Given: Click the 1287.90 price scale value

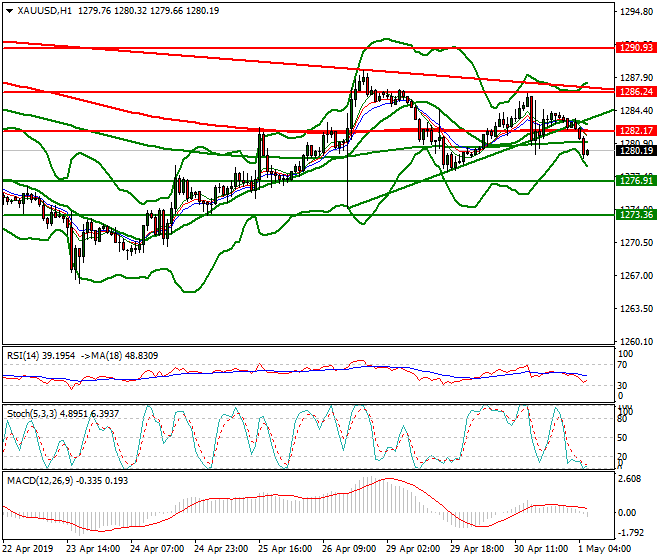Looking at the screenshot, I should pyautogui.click(x=636, y=77).
